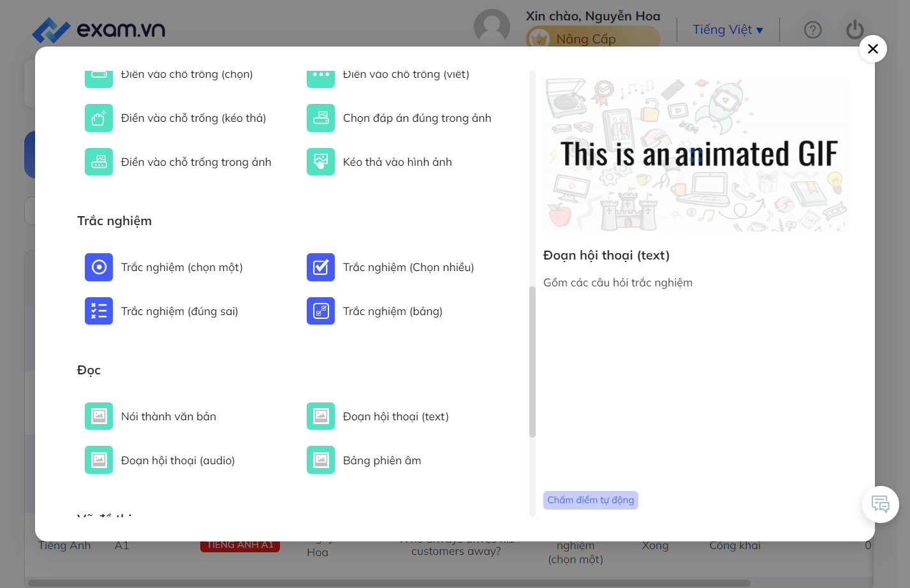The image size is (910, 588).
Task: Choose the 'Điền vào chỗ trống trong ảnh' icon
Action: pyautogui.click(x=99, y=162)
